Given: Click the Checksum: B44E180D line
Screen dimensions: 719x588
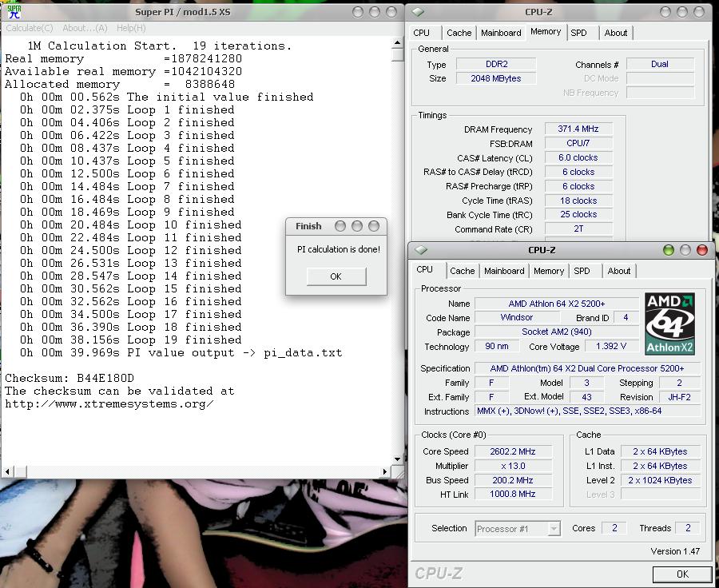Looking at the screenshot, I should click(x=70, y=379).
